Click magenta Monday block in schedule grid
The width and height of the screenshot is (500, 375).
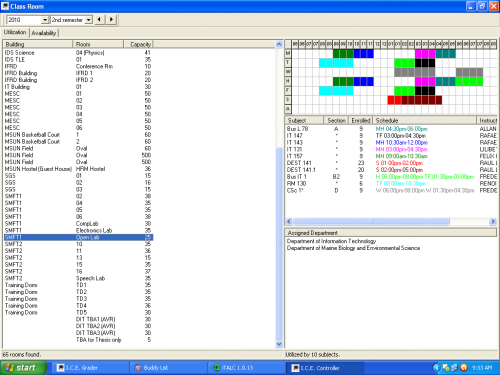[425, 53]
